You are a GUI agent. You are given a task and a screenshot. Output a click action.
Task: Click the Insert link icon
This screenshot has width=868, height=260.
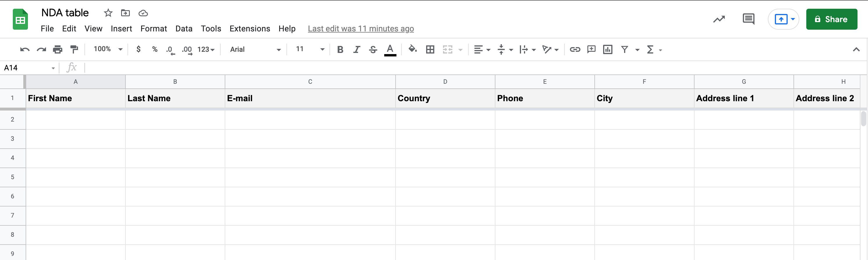[x=575, y=49]
